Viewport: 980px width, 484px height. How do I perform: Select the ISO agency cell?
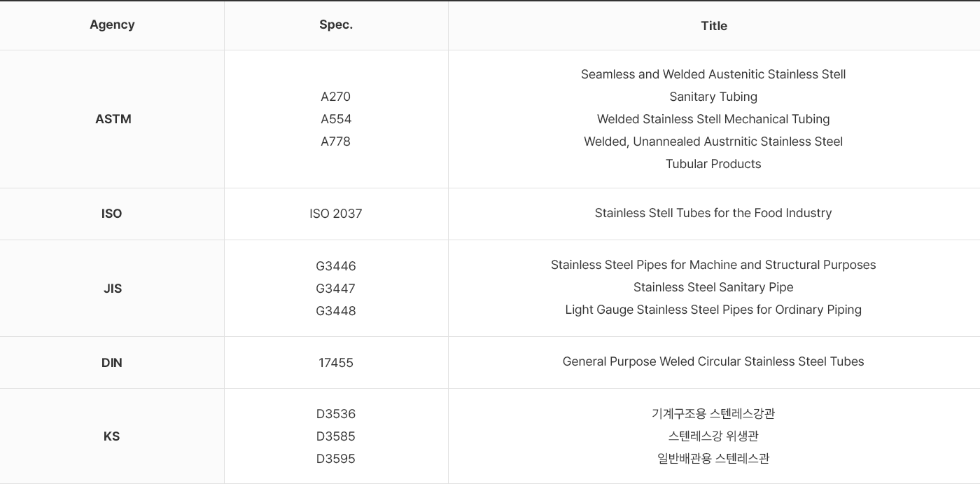(112, 214)
